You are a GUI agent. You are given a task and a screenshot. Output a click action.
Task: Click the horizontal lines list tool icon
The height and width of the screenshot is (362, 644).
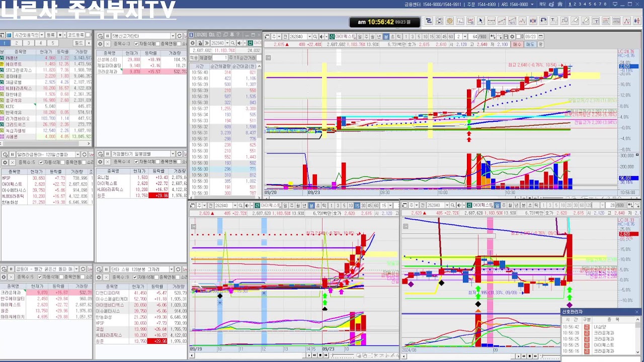(x=616, y=21)
